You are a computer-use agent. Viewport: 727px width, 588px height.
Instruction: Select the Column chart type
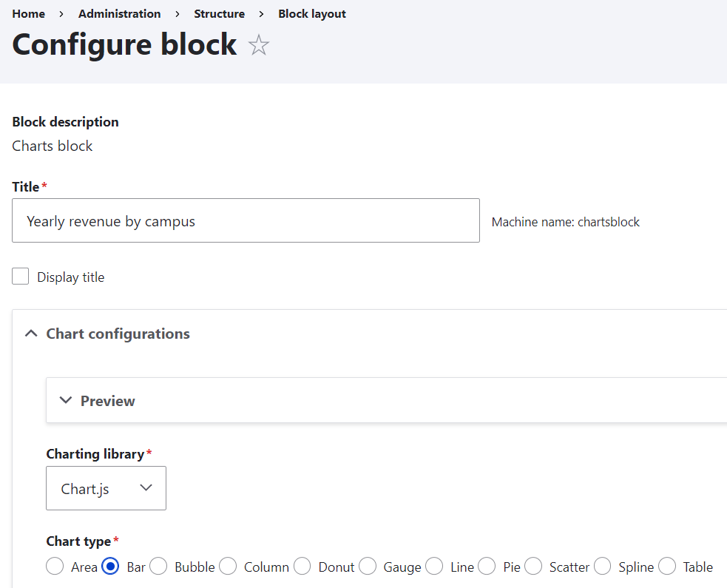pos(227,566)
